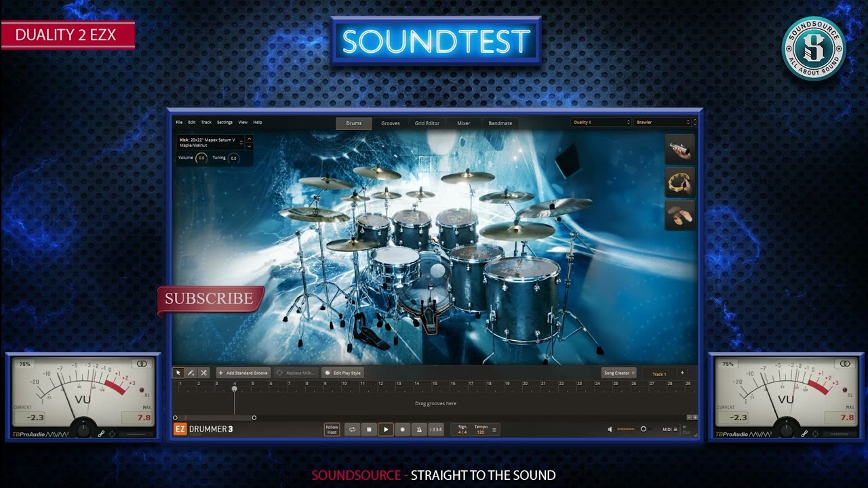
Task: Open the signature and tempo hamburger menu
Action: (494, 430)
